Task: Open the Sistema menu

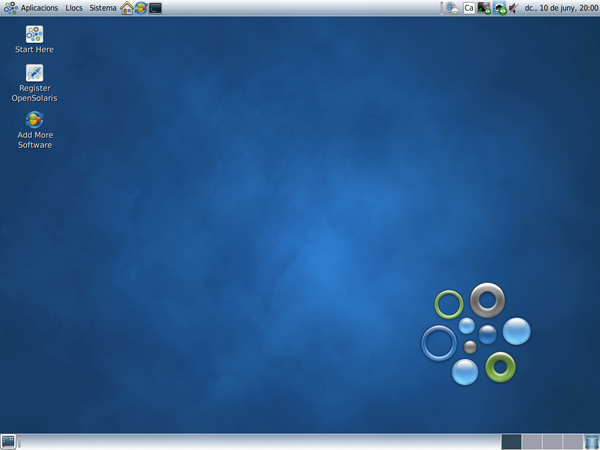Action: pos(102,8)
